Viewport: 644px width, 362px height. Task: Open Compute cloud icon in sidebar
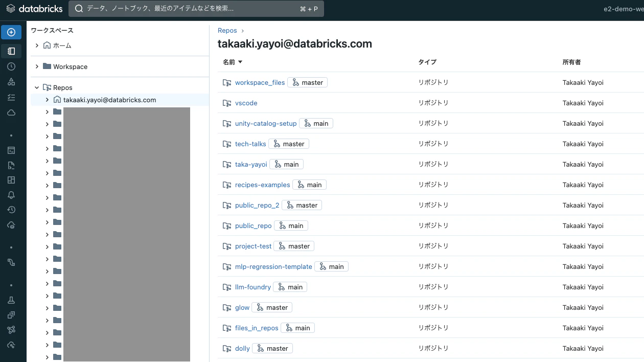click(11, 112)
